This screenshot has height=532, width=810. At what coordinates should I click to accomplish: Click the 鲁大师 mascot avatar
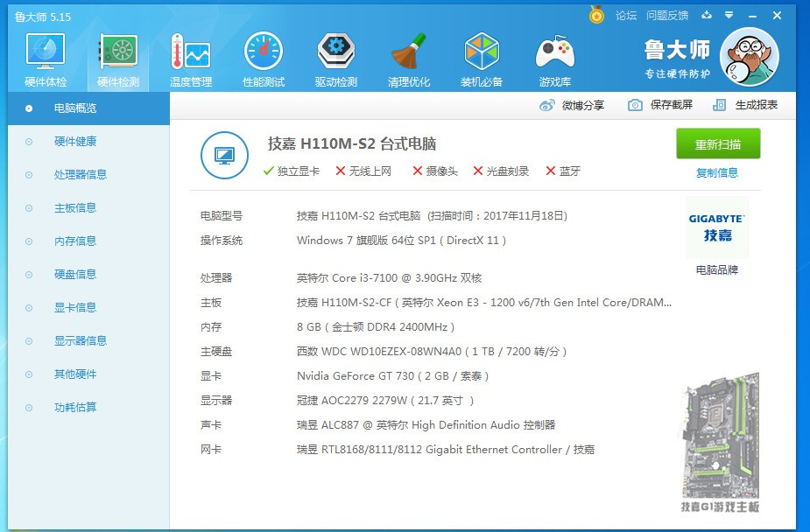tap(749, 57)
